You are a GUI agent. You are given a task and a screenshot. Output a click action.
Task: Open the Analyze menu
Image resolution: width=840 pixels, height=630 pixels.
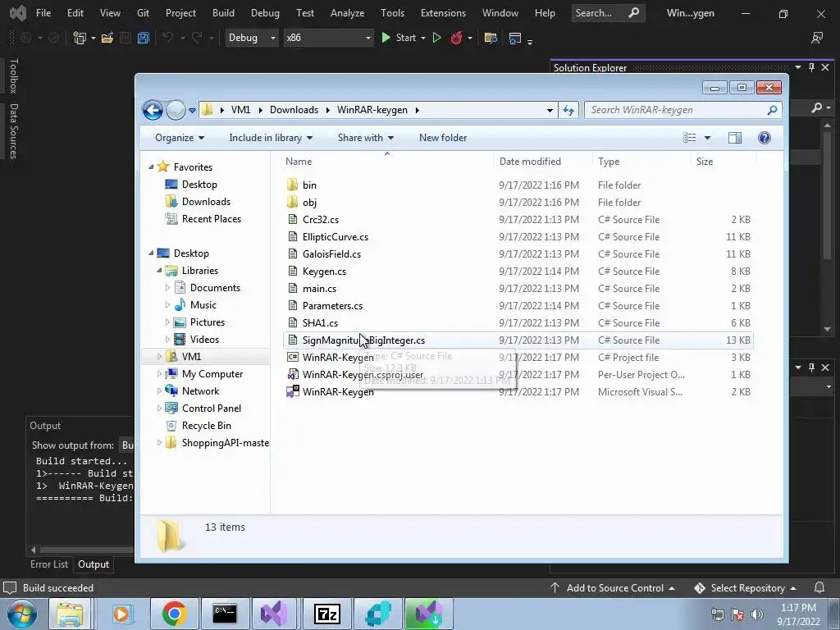347,13
